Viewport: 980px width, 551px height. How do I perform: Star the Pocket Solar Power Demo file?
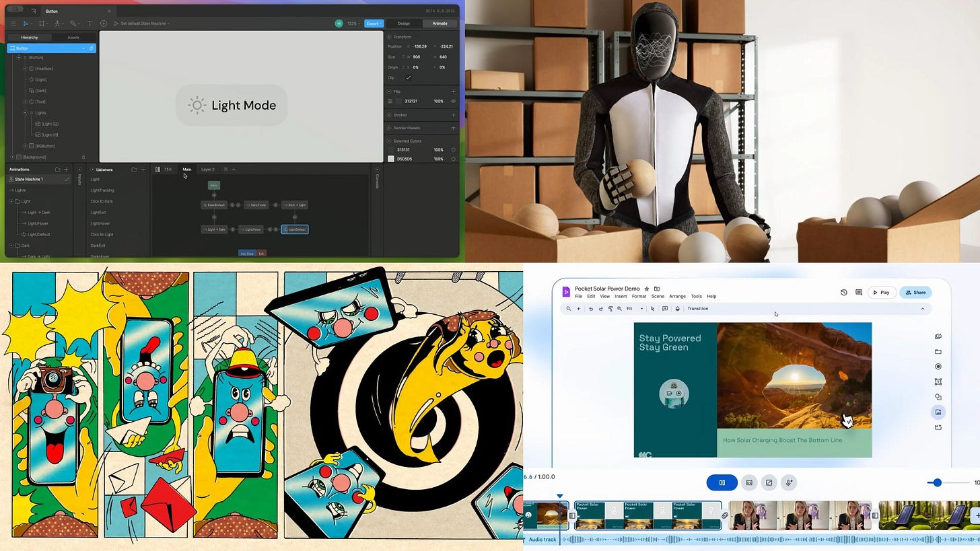point(647,289)
